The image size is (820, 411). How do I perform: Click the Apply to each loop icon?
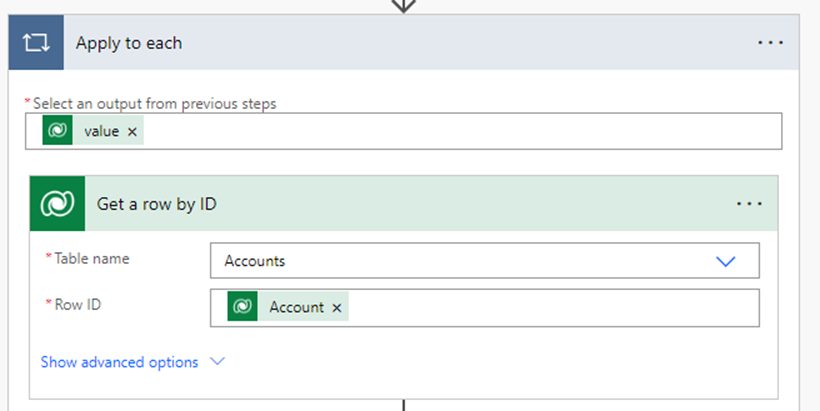tap(36, 43)
